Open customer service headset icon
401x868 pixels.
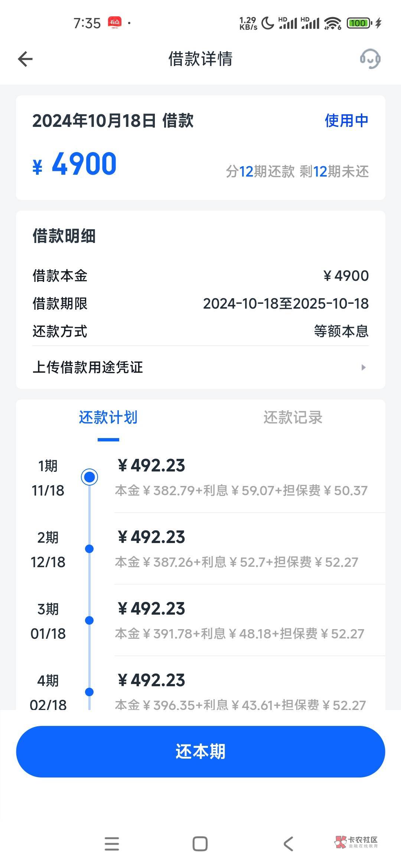coord(370,59)
